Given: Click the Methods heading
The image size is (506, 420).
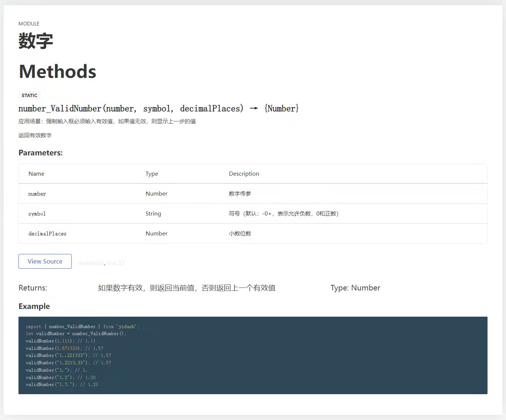Looking at the screenshot, I should (x=57, y=72).
